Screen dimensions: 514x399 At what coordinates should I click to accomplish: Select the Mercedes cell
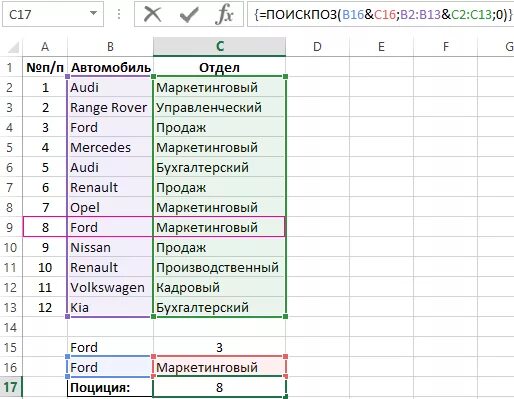point(110,147)
